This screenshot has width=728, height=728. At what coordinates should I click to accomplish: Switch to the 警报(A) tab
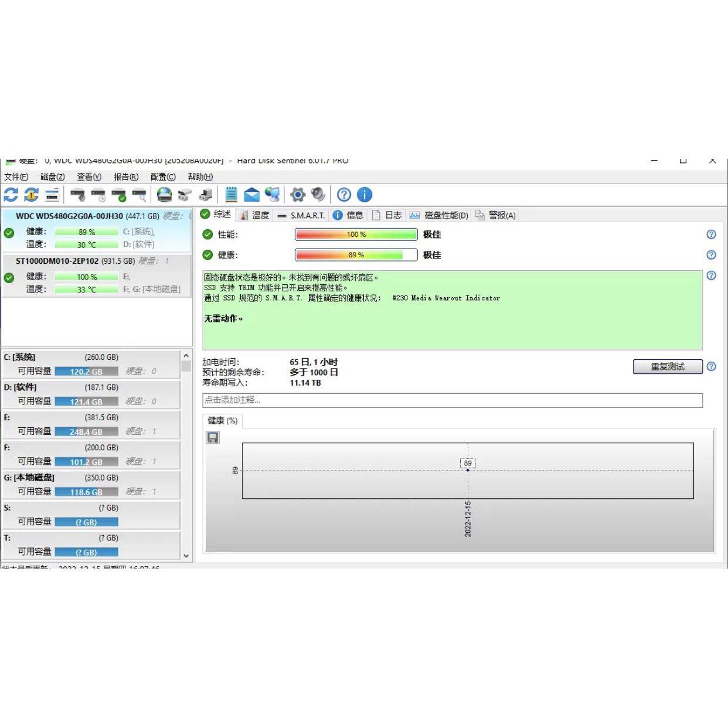(x=496, y=215)
